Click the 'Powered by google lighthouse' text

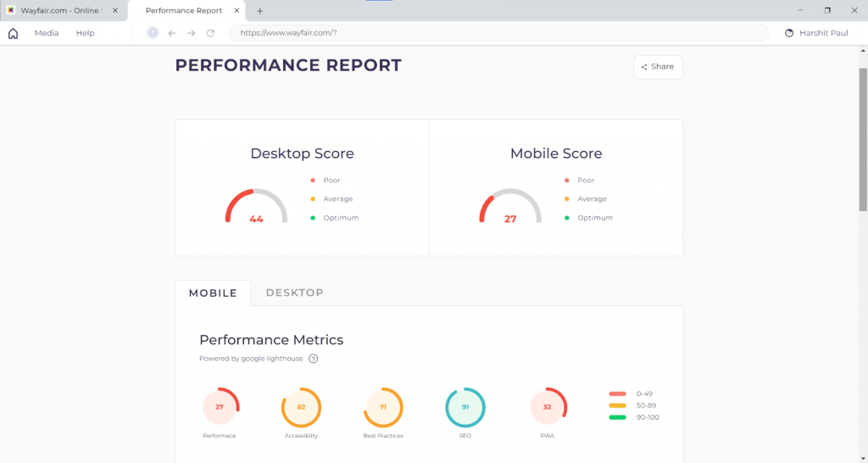point(251,359)
